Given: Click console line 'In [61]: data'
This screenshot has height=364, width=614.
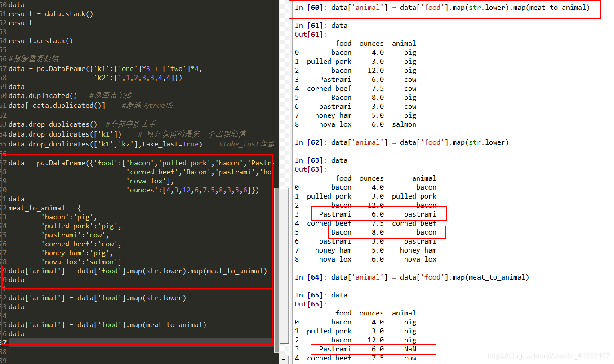Looking at the screenshot, I should coord(321,25).
